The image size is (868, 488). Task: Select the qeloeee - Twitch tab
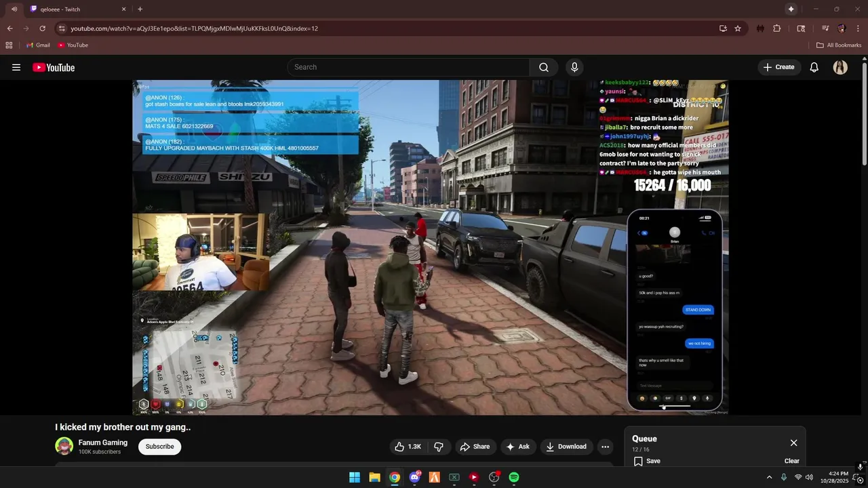78,9
